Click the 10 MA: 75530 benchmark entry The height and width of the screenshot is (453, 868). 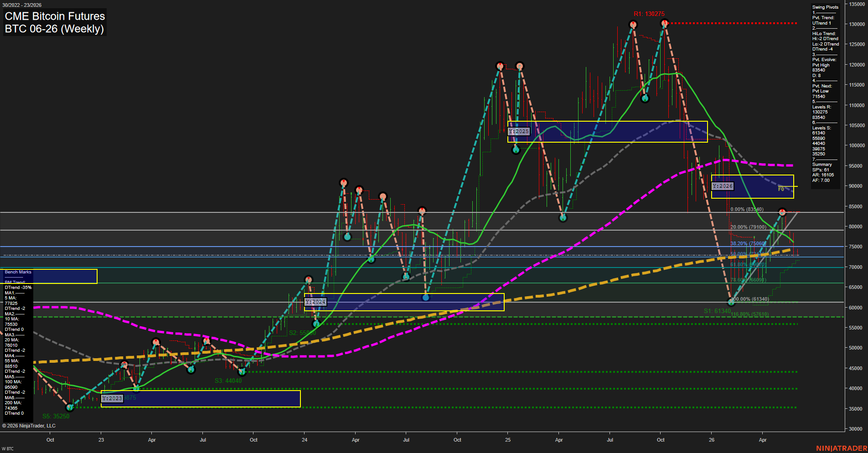coord(12,322)
